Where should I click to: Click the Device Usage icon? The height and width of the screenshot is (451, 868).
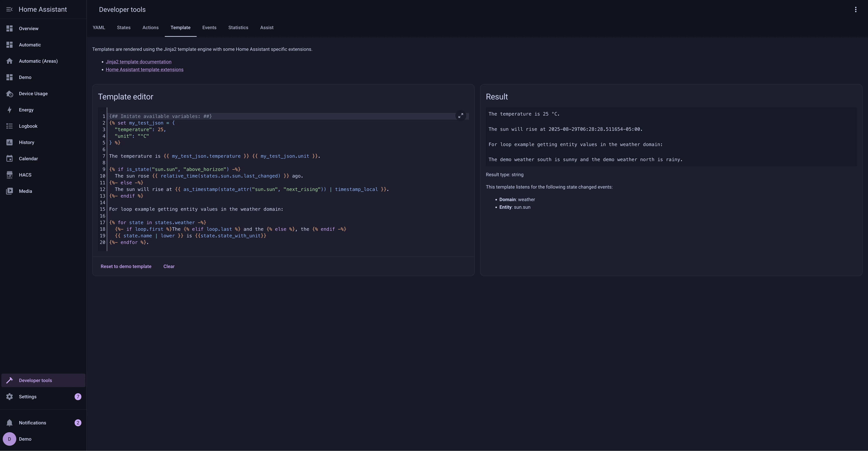click(9, 94)
